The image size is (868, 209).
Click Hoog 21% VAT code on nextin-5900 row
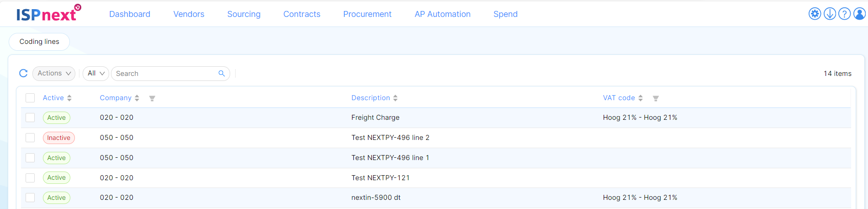(640, 198)
